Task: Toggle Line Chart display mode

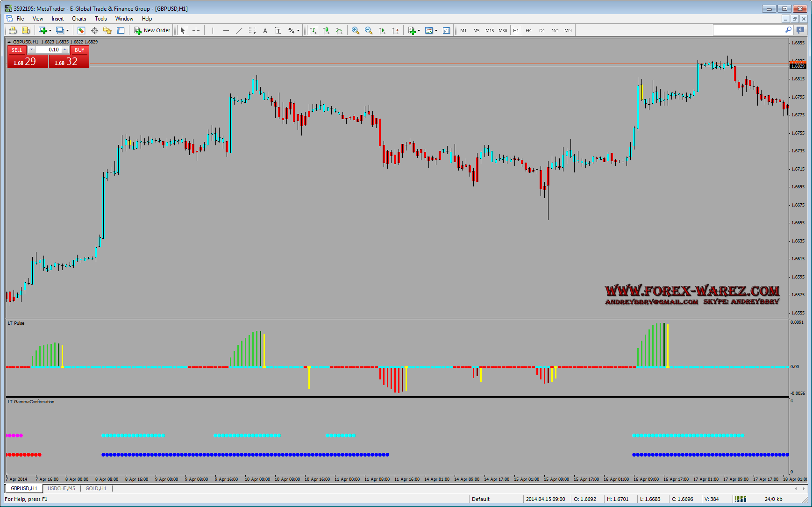Action: click(339, 30)
